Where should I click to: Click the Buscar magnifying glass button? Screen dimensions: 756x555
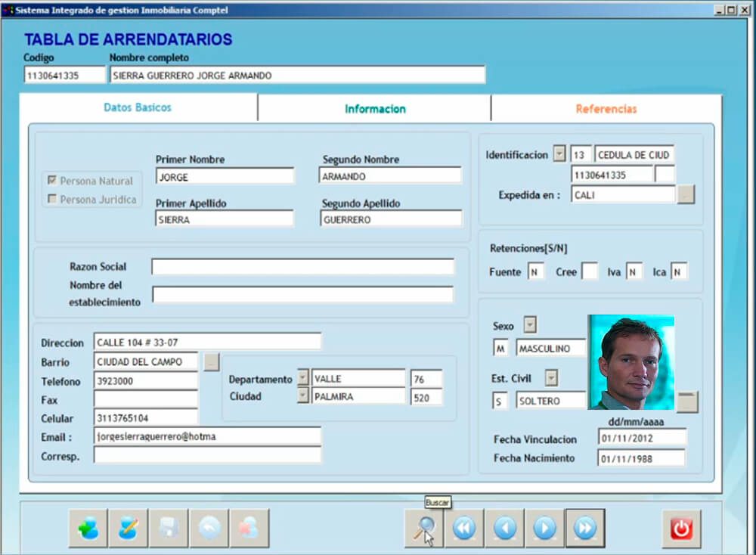(423, 528)
